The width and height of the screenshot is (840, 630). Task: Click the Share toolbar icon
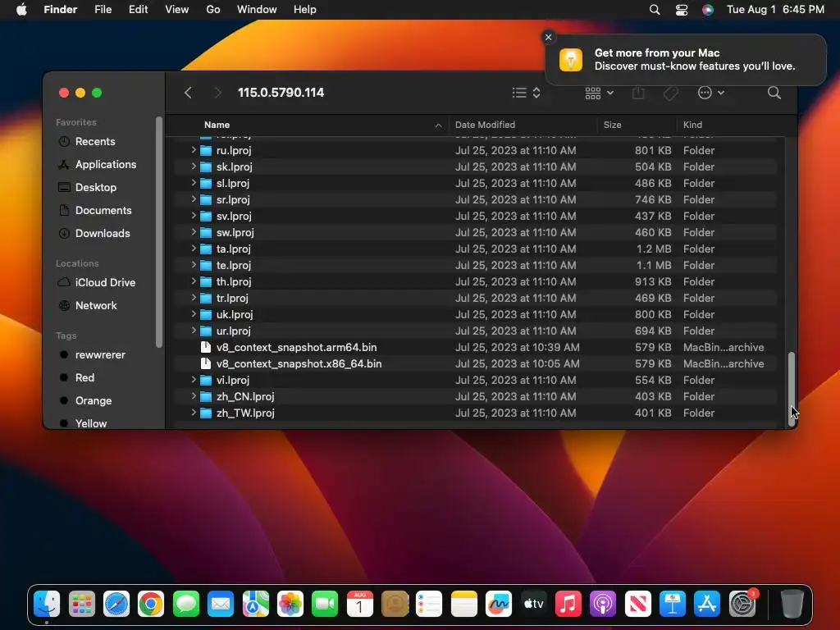coord(638,93)
